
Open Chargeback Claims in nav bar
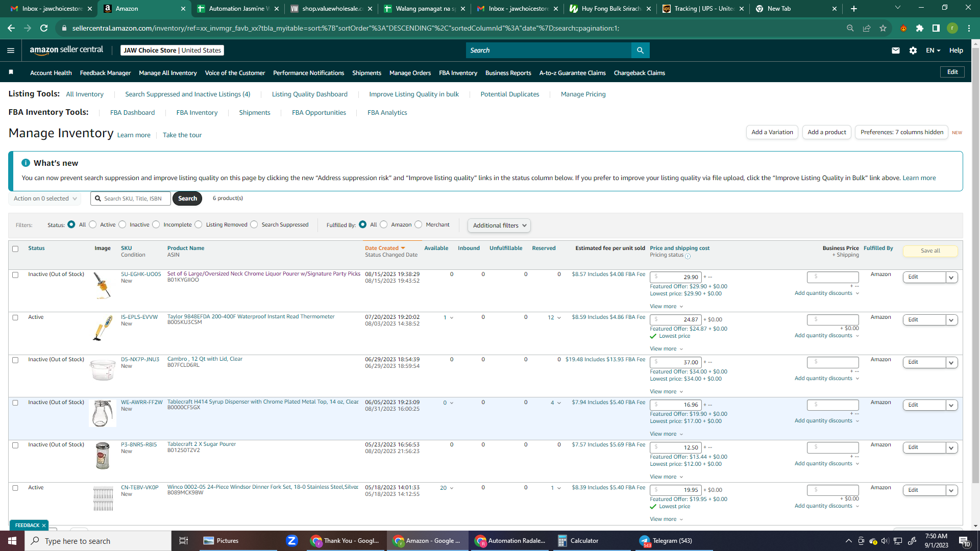[639, 73]
